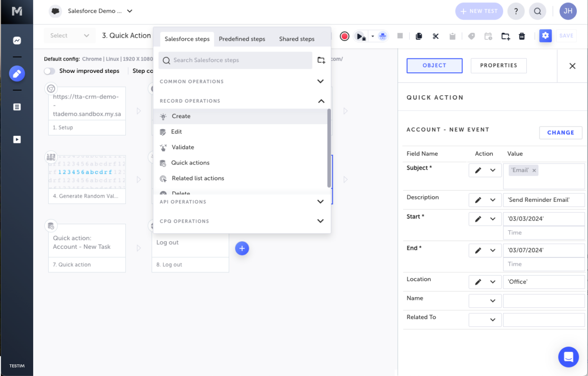Click the Testim logo at the top left
Image resolution: width=588 pixels, height=376 pixels.
point(17,11)
